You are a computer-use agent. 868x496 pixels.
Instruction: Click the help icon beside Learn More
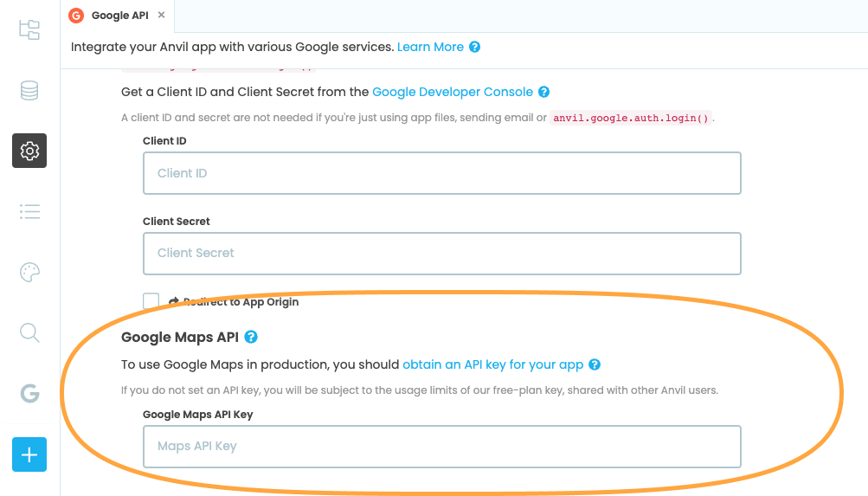click(474, 47)
